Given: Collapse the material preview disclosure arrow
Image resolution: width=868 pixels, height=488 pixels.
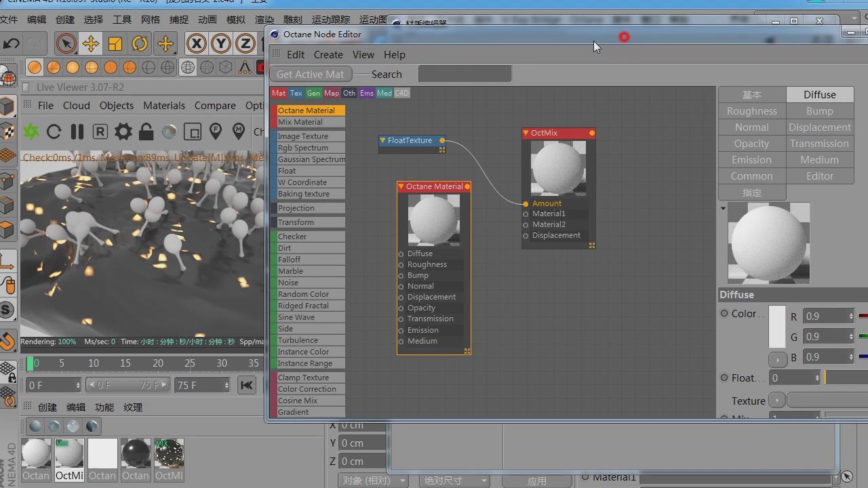Looking at the screenshot, I should pyautogui.click(x=723, y=208).
